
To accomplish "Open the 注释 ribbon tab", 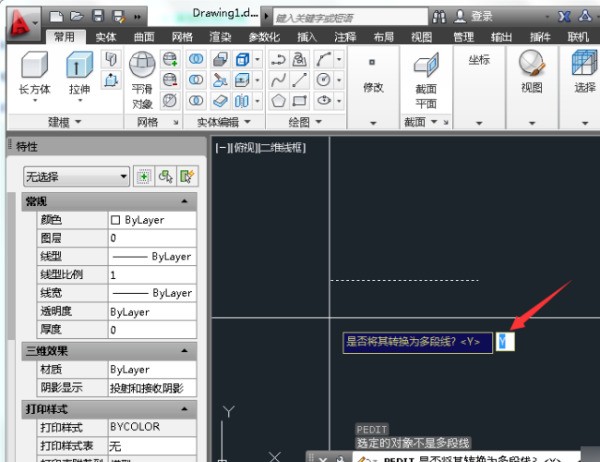I will (345, 37).
